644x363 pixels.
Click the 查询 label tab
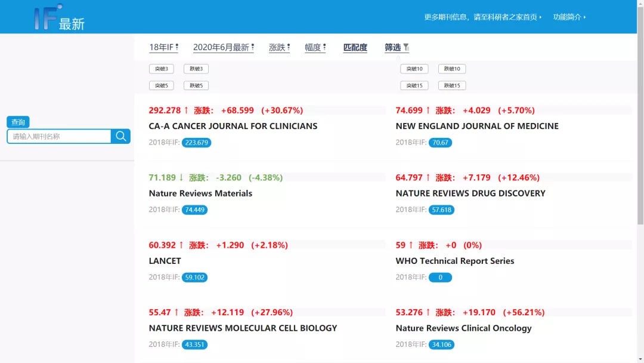coord(18,122)
